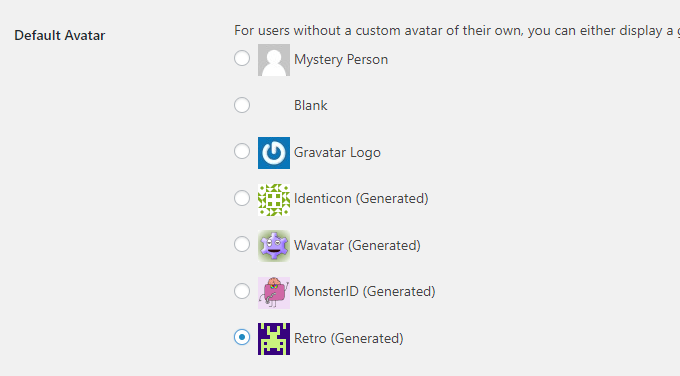This screenshot has height=376, width=680.
Task: Click the selected Retro (Generated) radio button
Action: [242, 337]
